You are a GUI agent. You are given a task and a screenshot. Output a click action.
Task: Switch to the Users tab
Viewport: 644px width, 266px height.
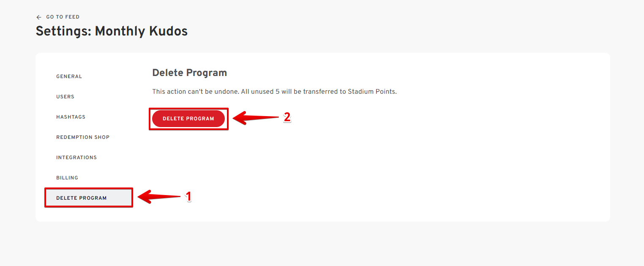tap(65, 97)
